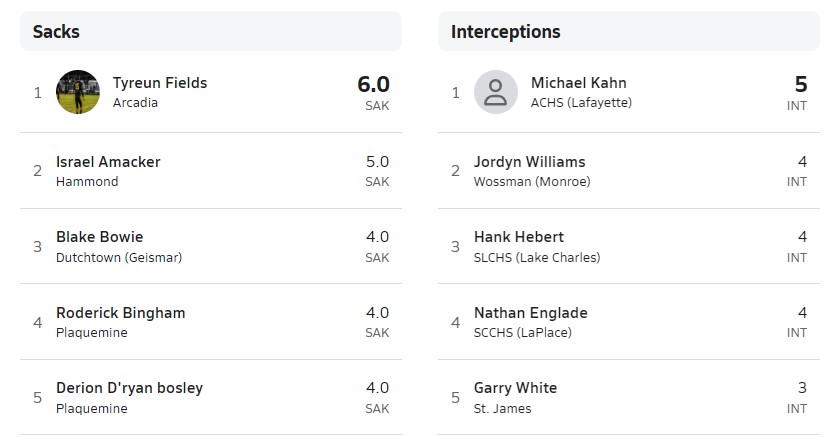Open the Sacks leaderboard header
The image size is (838, 437).
coord(56,32)
